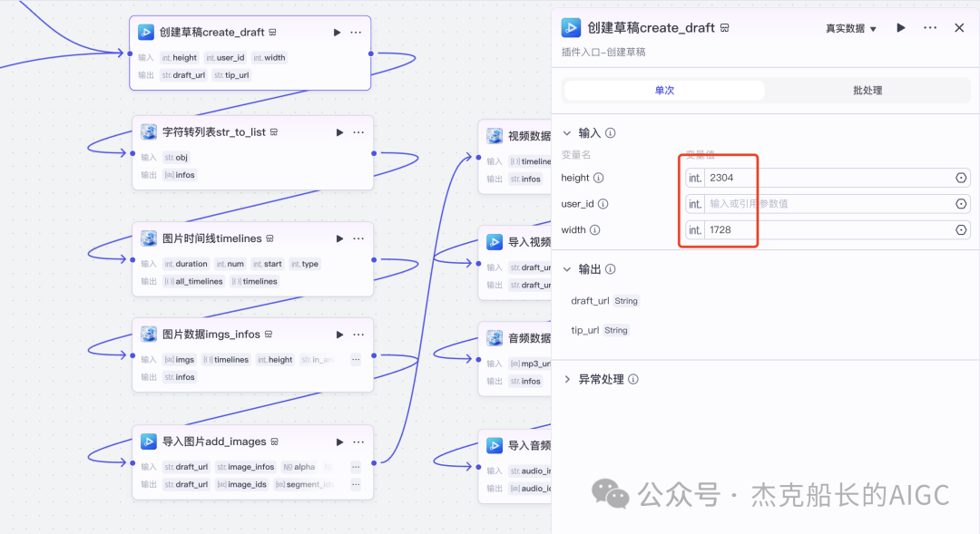The width and height of the screenshot is (980, 534).
Task: Show info for 异常处理 section
Action: pos(633,379)
